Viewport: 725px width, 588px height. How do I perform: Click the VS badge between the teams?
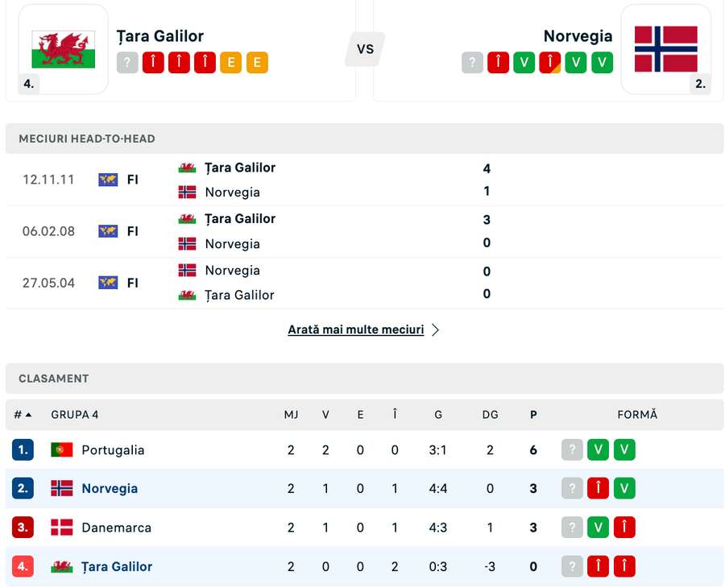(x=365, y=49)
